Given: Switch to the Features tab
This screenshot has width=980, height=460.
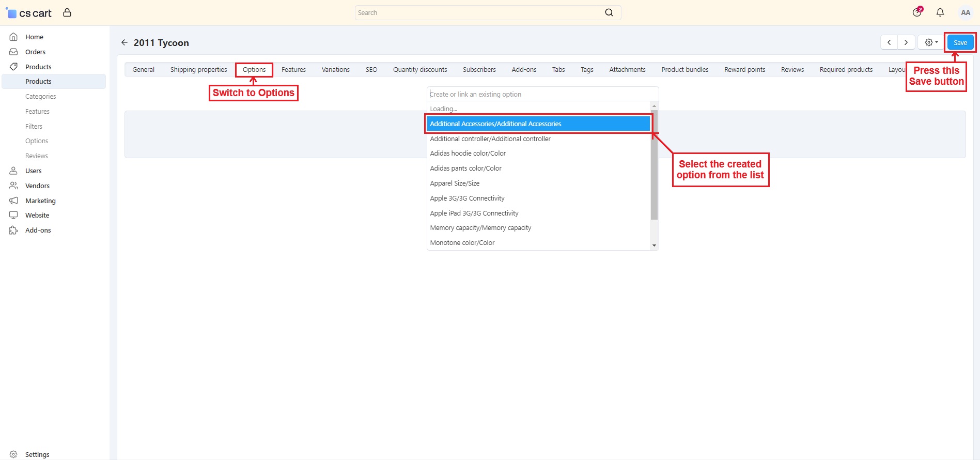Looking at the screenshot, I should tap(293, 69).
